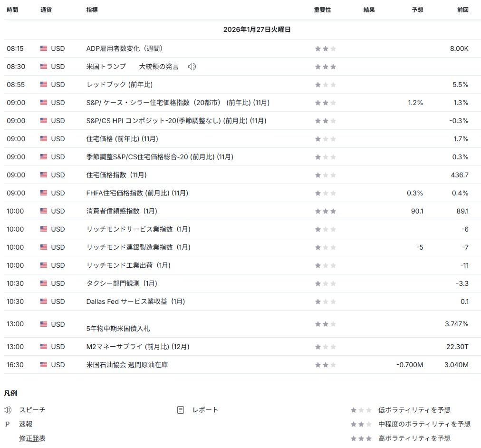Viewport: 481px width, 448px height.
Task: Click the US flag in the 16:30 row
Action: pos(44,365)
